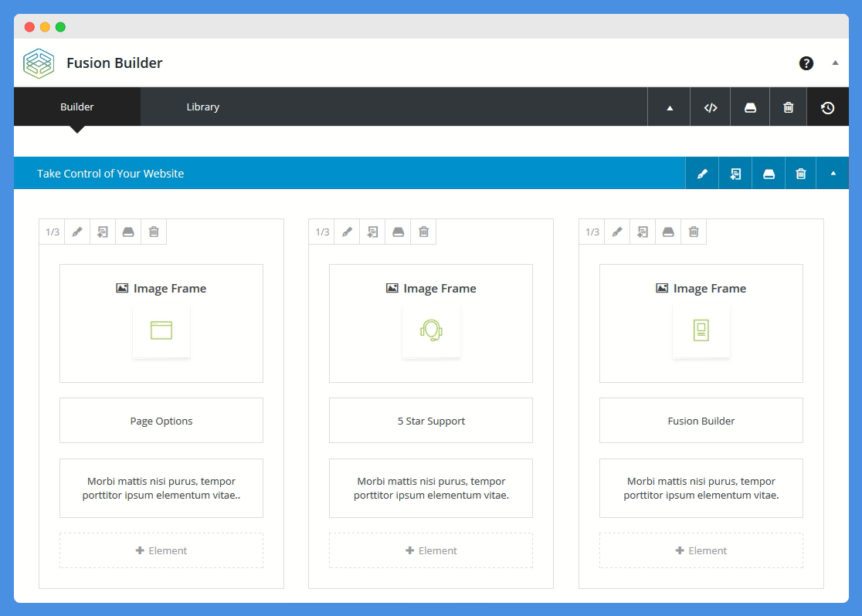Switch to the Builder tab
862x616 pixels.
click(77, 107)
